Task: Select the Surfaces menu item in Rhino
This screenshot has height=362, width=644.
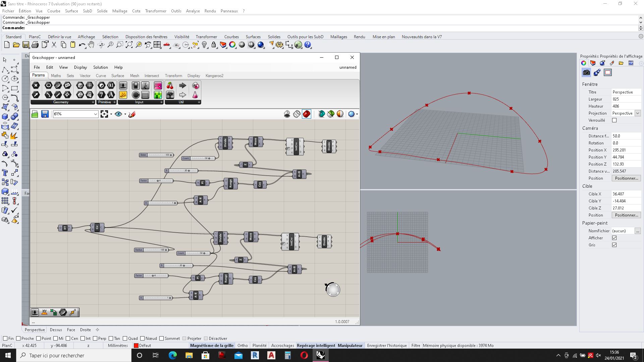Action: (x=253, y=37)
